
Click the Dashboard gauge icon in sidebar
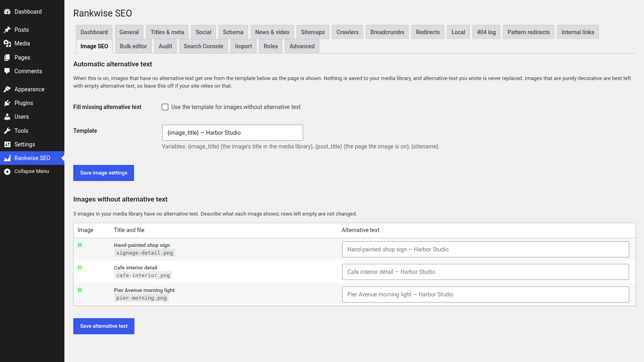pos(7,12)
